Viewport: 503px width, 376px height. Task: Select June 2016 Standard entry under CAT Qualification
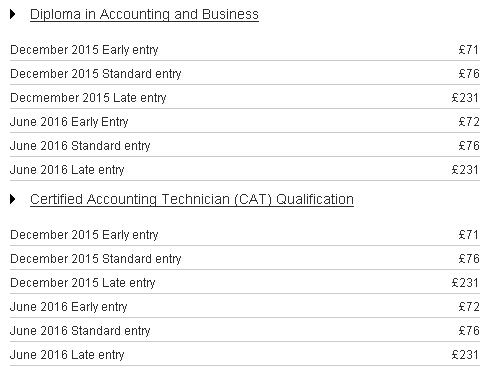click(245, 330)
